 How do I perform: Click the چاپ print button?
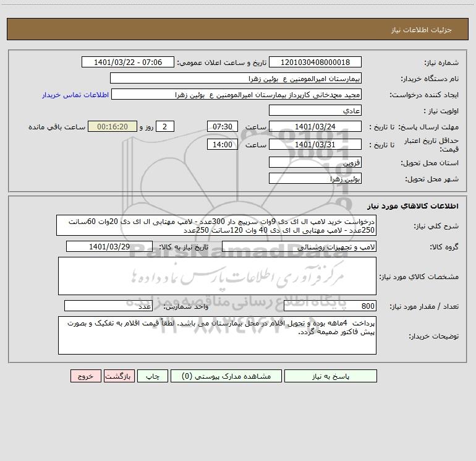[x=153, y=376]
